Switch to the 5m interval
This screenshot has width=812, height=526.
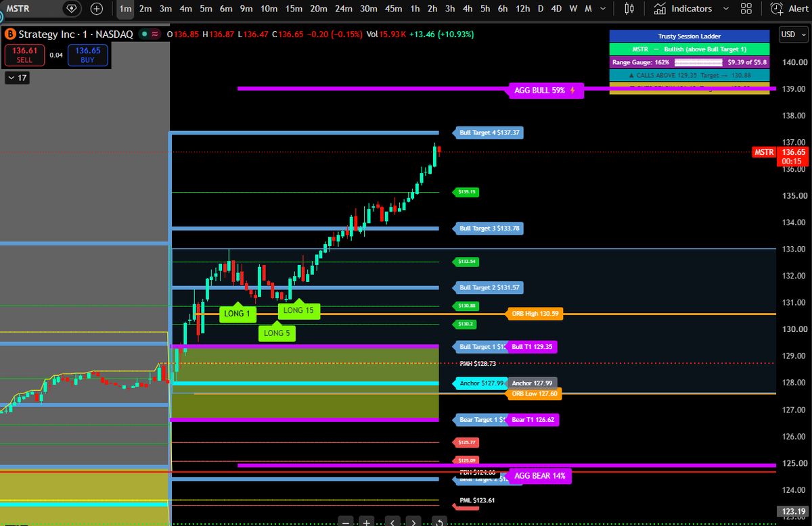click(x=206, y=9)
